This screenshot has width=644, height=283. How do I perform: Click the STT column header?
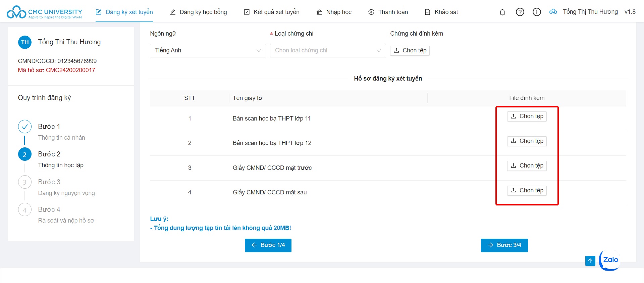(x=190, y=98)
